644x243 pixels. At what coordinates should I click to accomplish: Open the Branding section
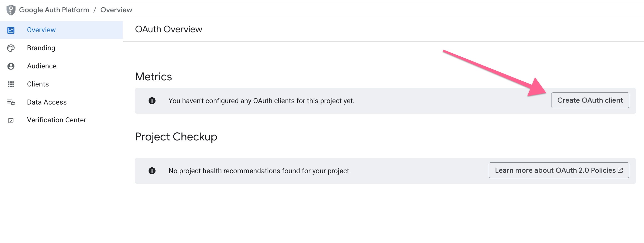(41, 48)
